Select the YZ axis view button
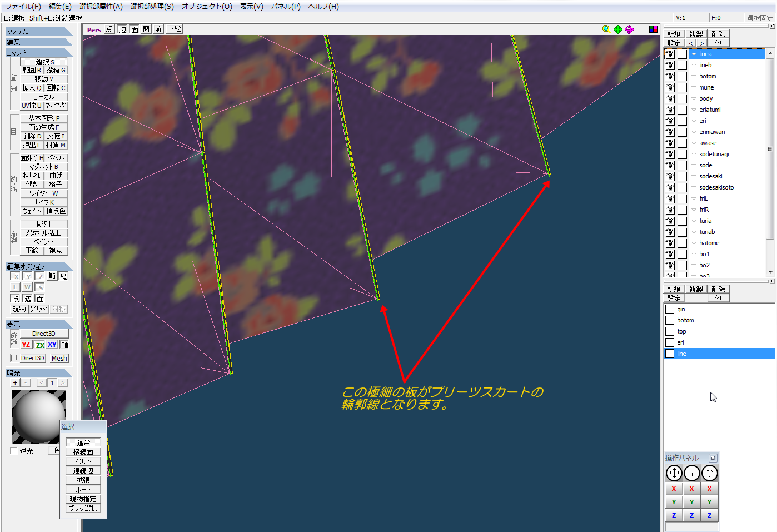This screenshot has height=532, width=777. coord(26,345)
